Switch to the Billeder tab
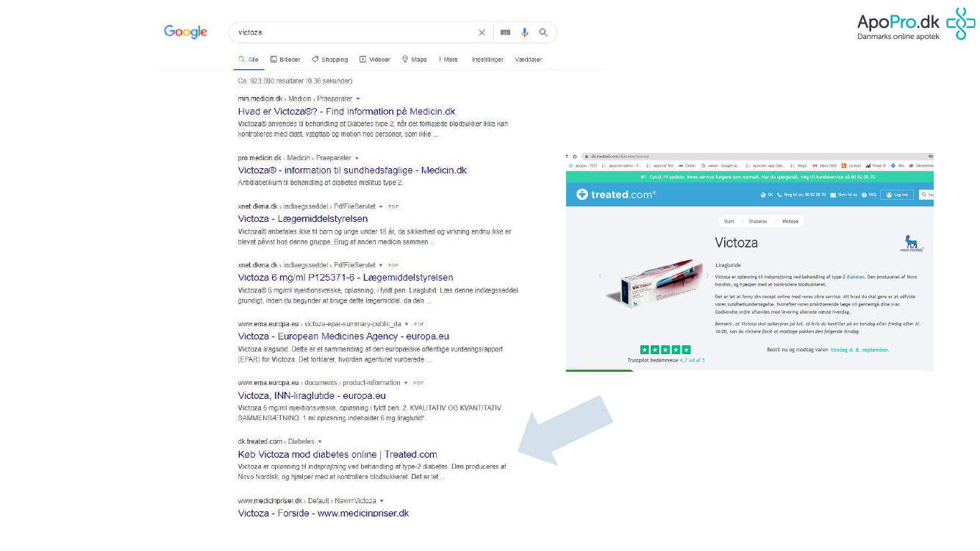 (x=285, y=60)
